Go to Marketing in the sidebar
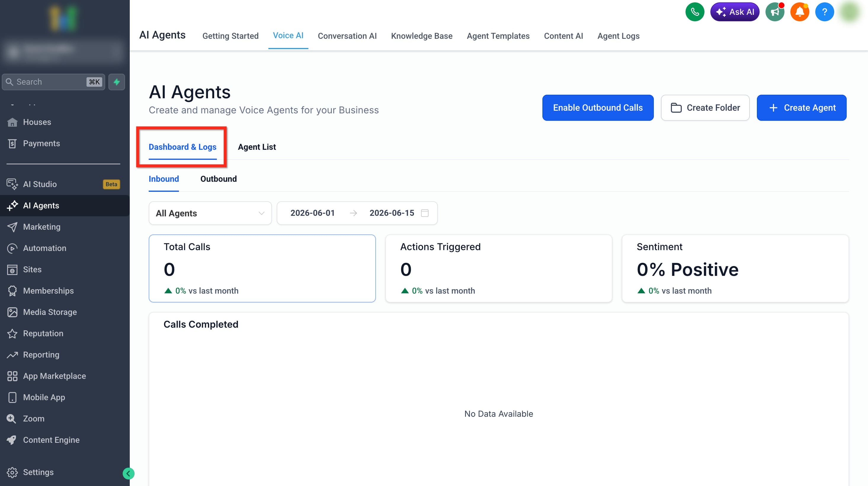The width and height of the screenshot is (868, 486). click(x=65, y=227)
